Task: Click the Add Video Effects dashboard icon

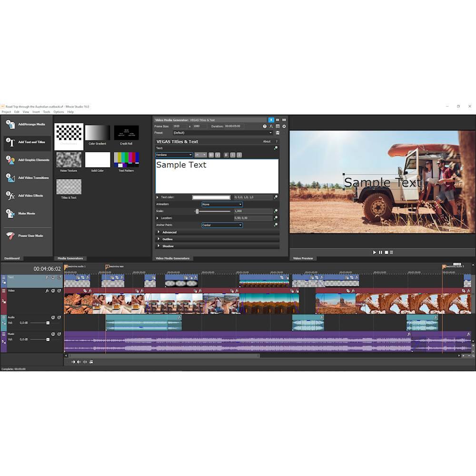Action: coord(10,196)
